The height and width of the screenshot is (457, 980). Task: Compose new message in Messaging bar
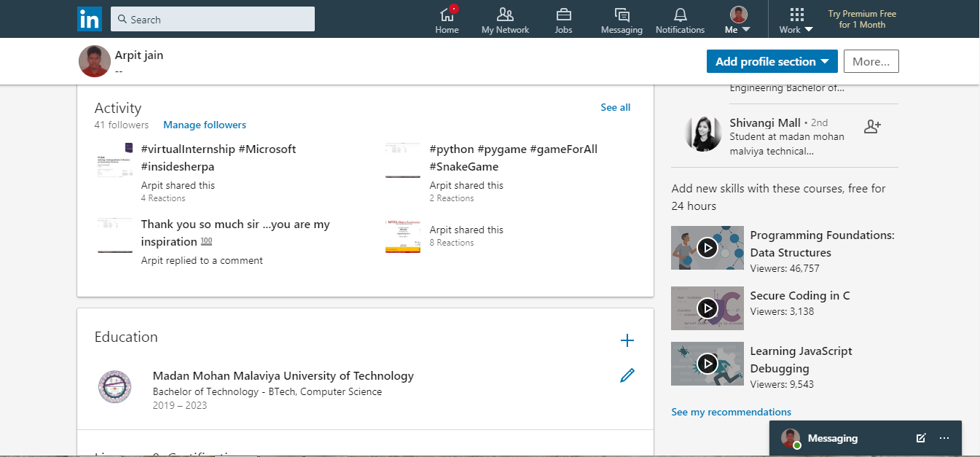pos(921,438)
